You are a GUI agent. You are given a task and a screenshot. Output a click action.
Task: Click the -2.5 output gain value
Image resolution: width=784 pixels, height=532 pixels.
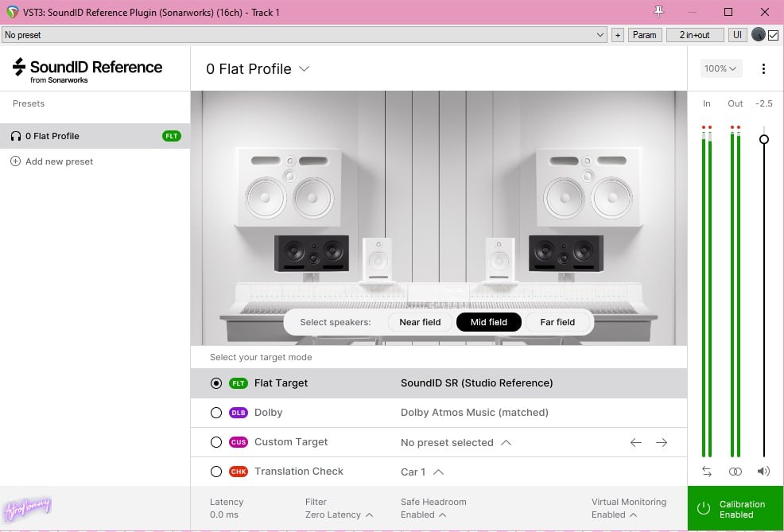[x=763, y=103]
